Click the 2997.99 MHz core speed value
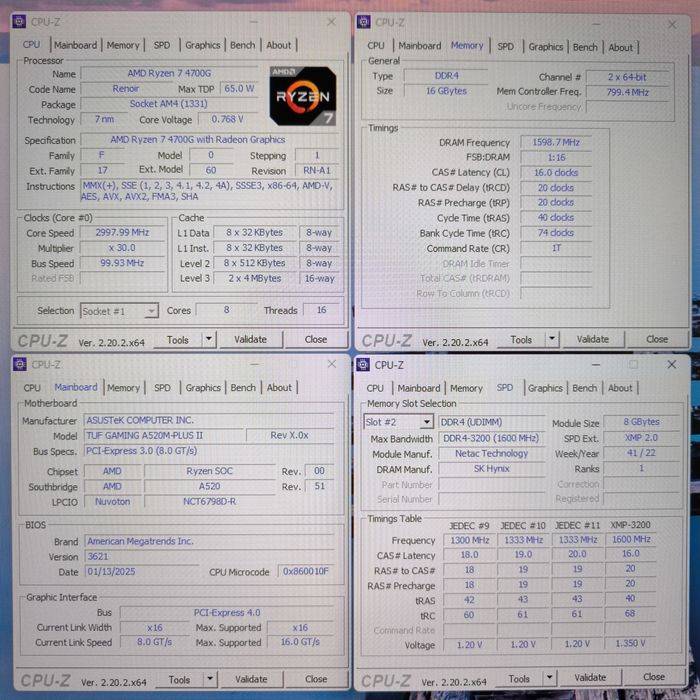The width and height of the screenshot is (700, 700). point(122,233)
